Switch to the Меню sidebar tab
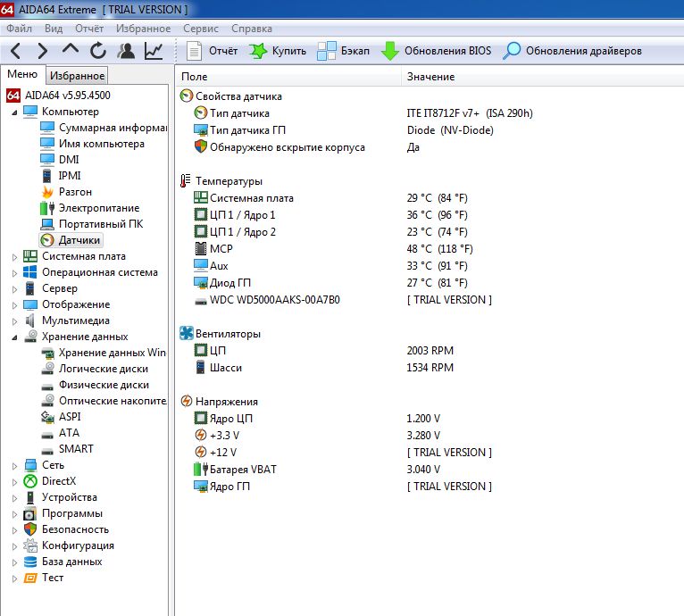This screenshot has height=616, width=684. [22, 74]
